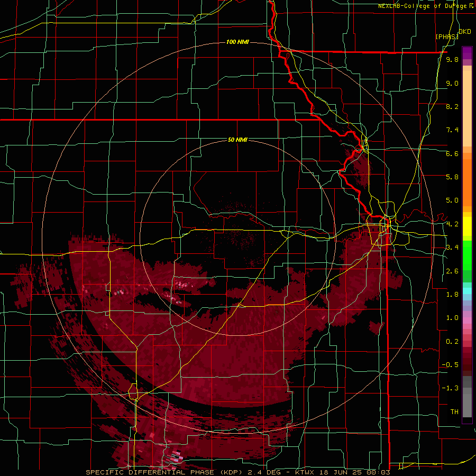Click the -0.5 scale value
476x476 pixels.
[450, 365]
